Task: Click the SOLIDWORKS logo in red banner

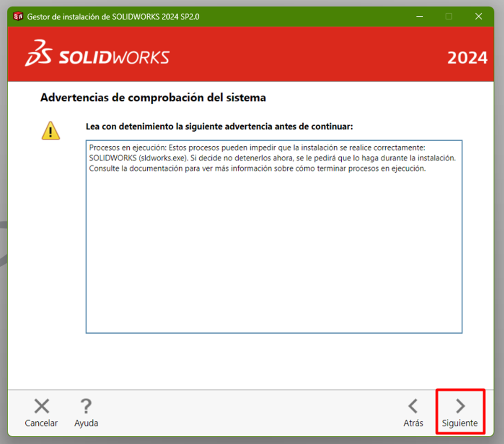Action: [97, 53]
